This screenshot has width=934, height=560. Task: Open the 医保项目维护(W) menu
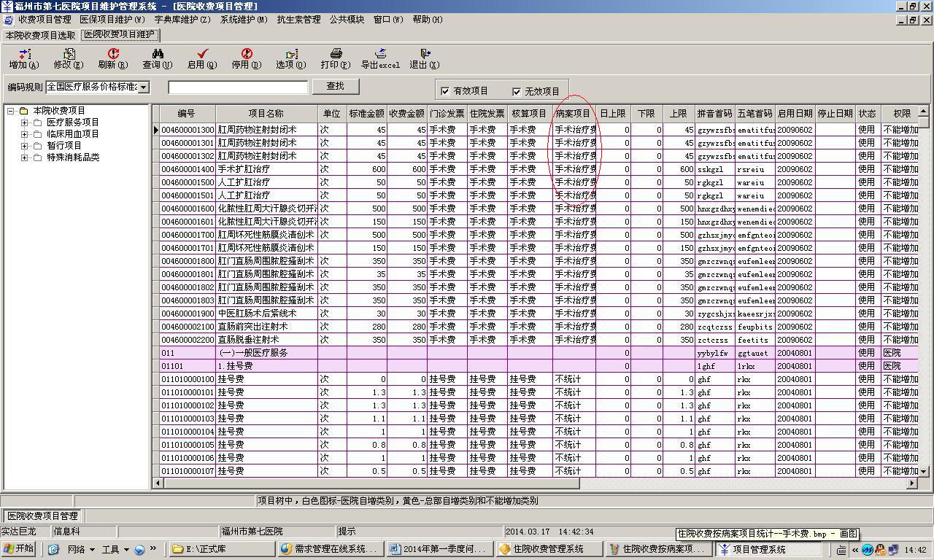[x=112, y=20]
